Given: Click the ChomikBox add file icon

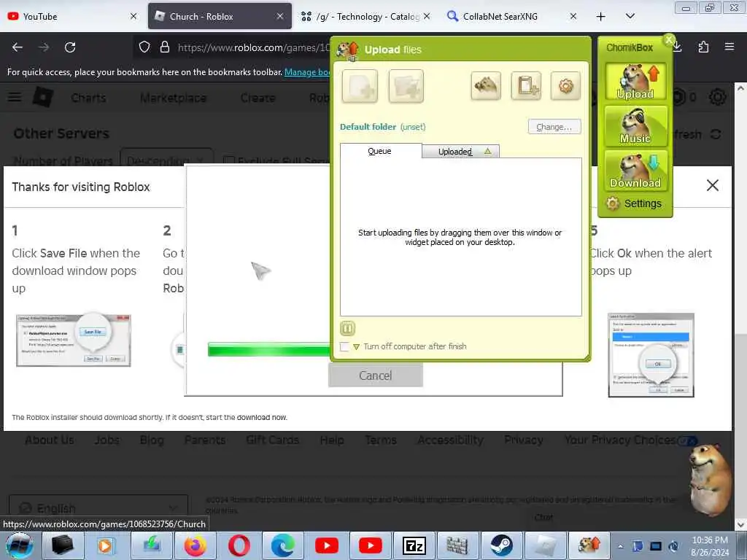Looking at the screenshot, I should (360, 86).
